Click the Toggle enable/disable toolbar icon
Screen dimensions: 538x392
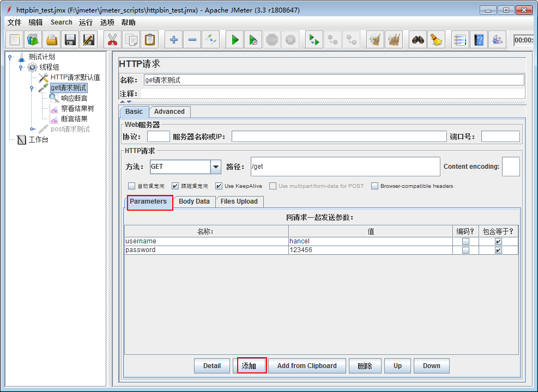pyautogui.click(x=210, y=40)
